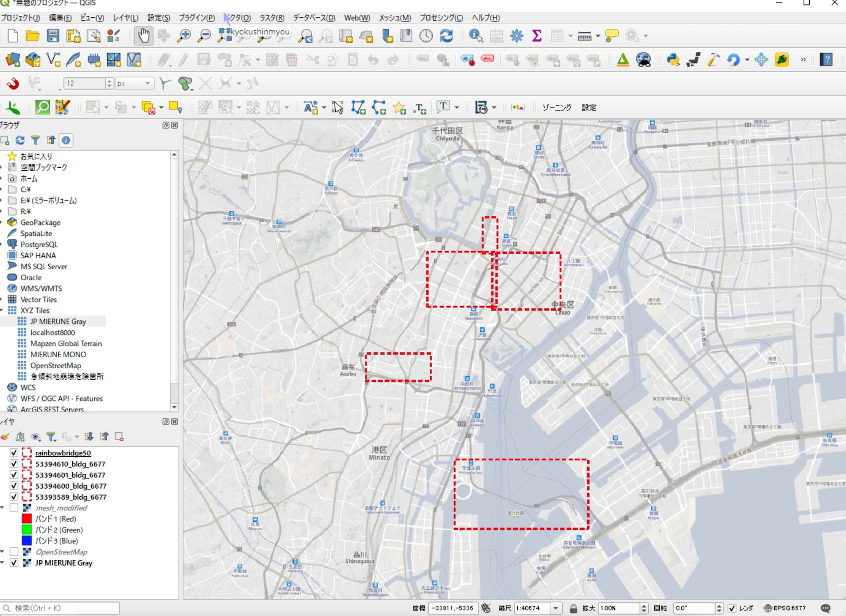This screenshot has height=616, width=846.
Task: Open project using the folder icon
Action: coord(32,35)
